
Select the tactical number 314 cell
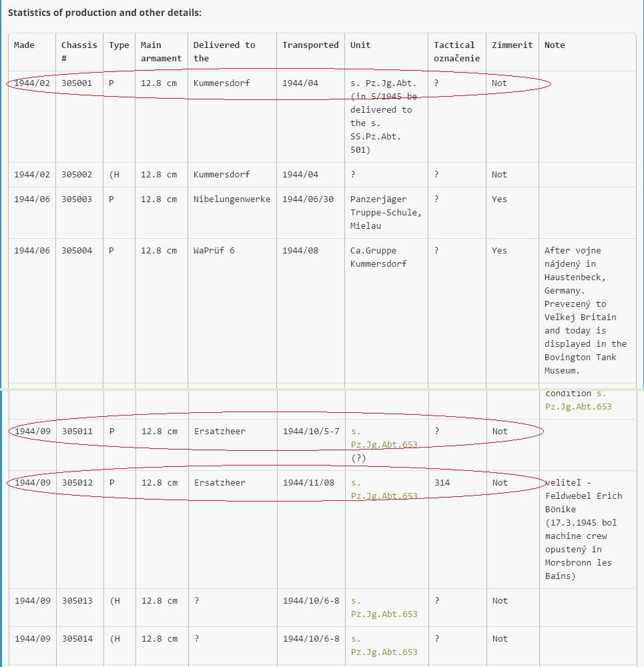pyautogui.click(x=442, y=483)
